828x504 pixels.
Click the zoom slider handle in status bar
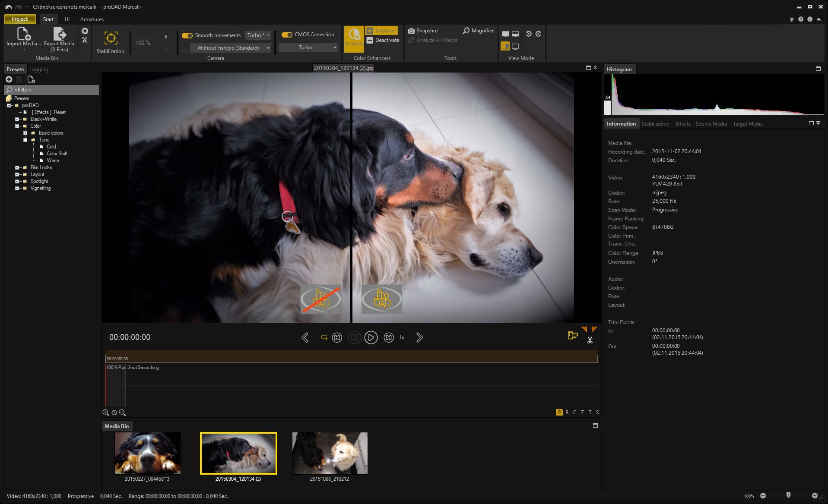coord(788,495)
